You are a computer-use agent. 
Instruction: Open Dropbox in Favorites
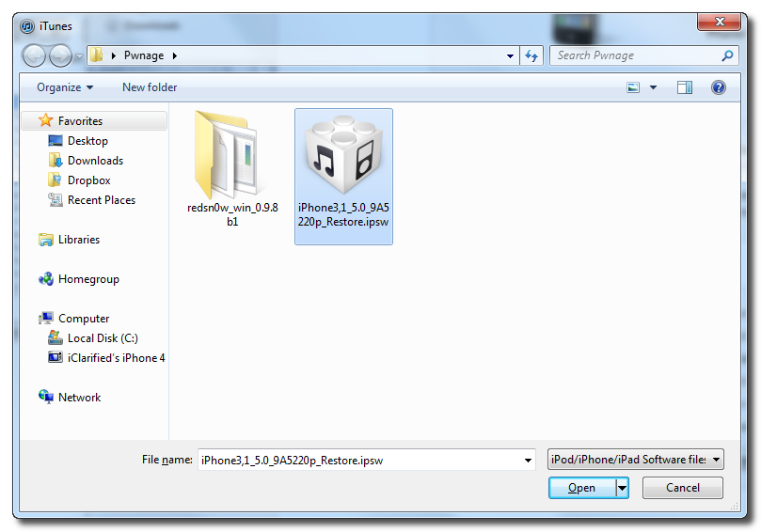(88, 180)
